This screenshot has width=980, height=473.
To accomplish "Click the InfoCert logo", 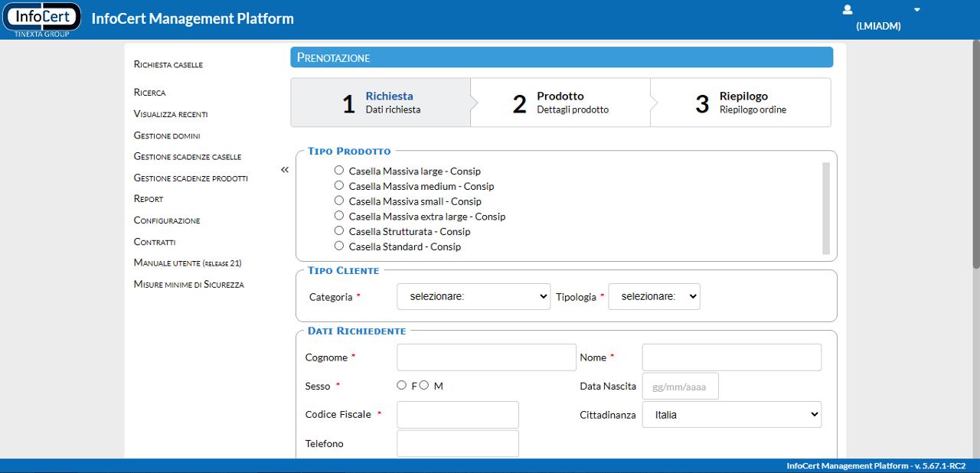I will tap(42, 19).
